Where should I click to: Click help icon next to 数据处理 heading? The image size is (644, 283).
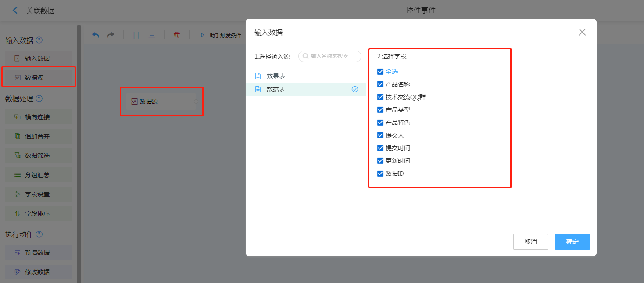coord(39,98)
